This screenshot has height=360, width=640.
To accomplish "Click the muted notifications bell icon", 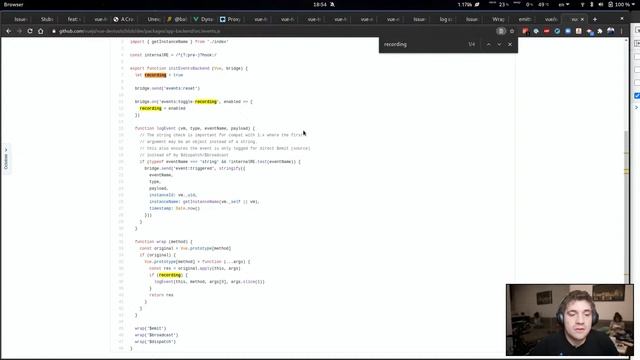I will 333,4.
